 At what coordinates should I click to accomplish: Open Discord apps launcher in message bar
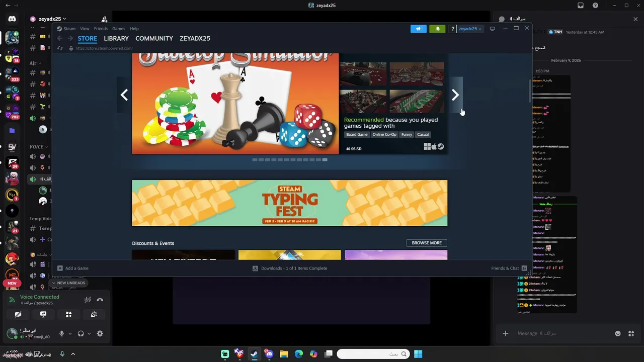point(631,333)
